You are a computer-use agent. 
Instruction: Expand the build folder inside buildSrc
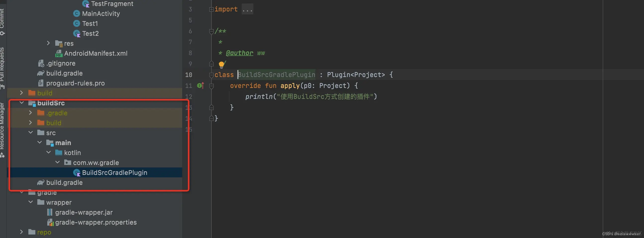[x=31, y=122]
